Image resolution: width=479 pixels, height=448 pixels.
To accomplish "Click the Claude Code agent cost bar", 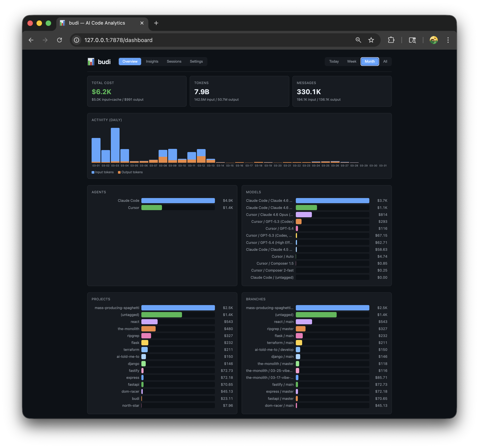I will 178,200.
